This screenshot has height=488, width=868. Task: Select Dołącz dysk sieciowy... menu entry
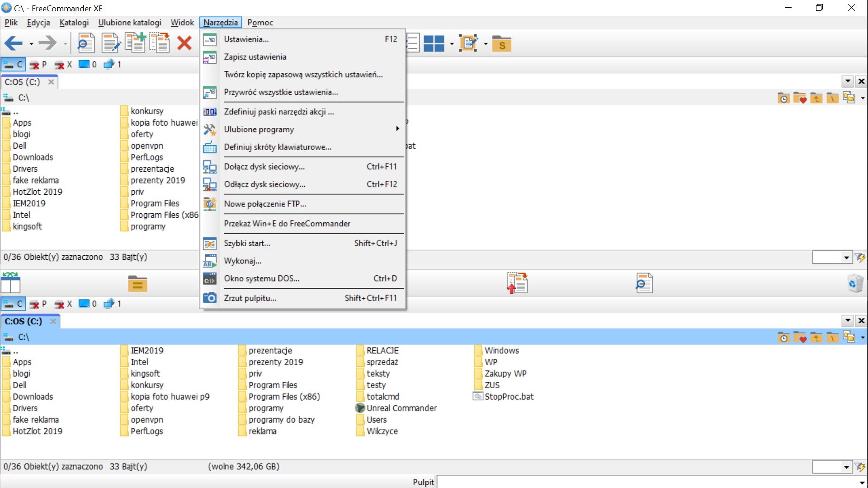[x=302, y=167]
